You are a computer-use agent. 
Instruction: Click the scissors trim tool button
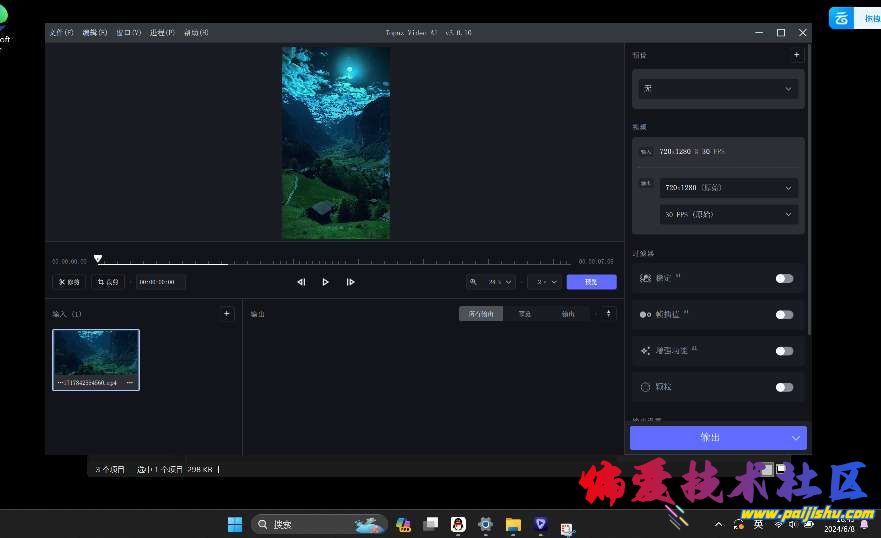tap(69, 282)
